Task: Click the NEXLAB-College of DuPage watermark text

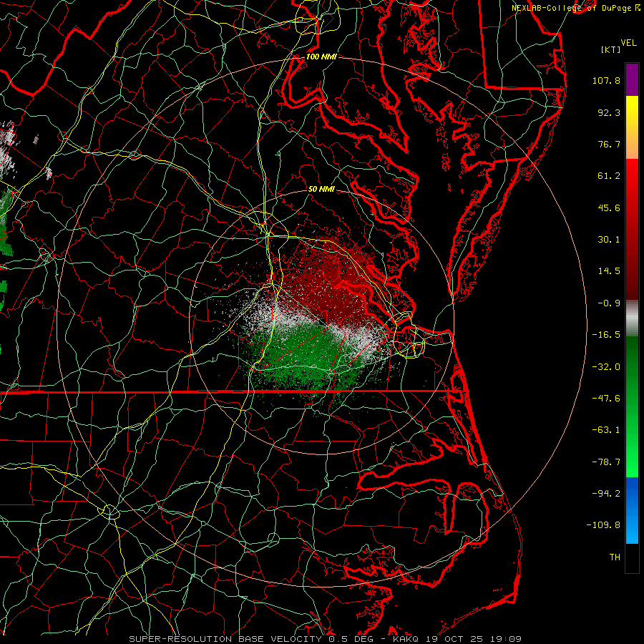Action: pyautogui.click(x=576, y=8)
